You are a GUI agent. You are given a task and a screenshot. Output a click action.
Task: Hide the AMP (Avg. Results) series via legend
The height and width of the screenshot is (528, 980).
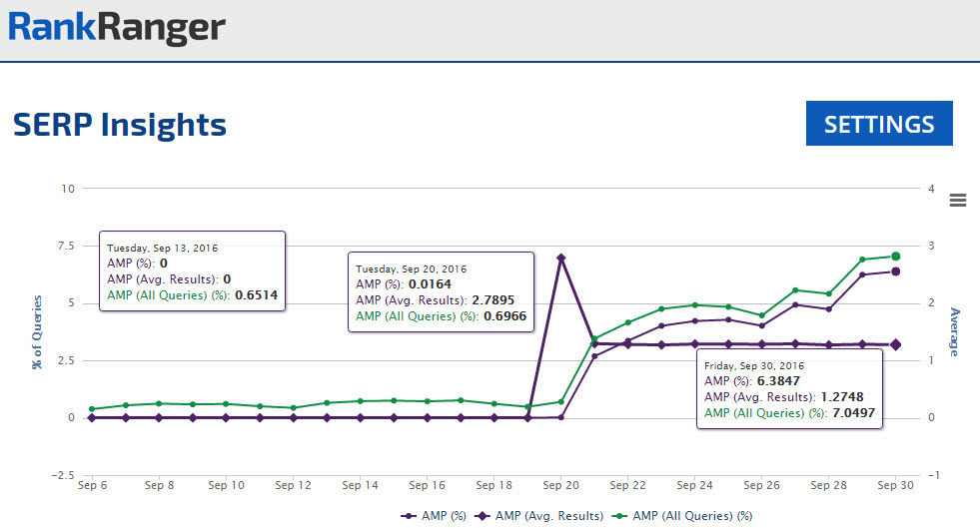(548, 515)
